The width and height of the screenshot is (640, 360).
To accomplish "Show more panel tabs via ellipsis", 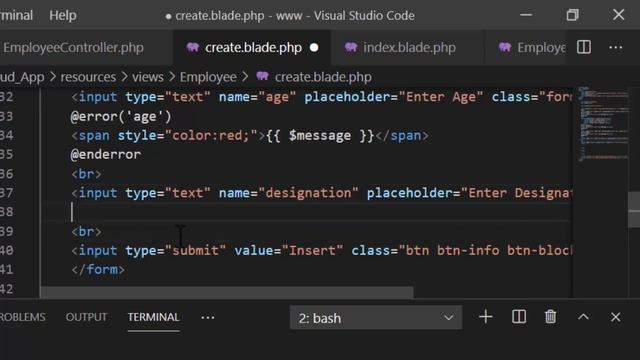I will point(208,318).
